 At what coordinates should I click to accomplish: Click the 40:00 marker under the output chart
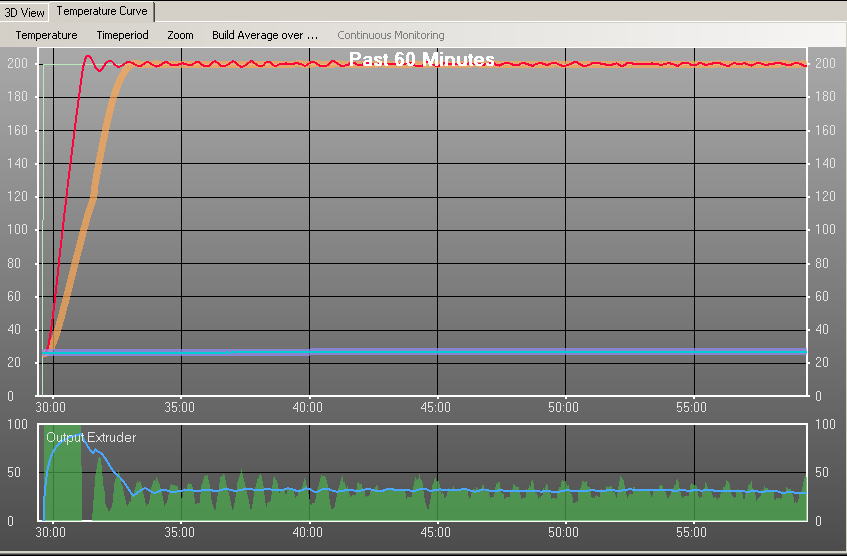(308, 535)
